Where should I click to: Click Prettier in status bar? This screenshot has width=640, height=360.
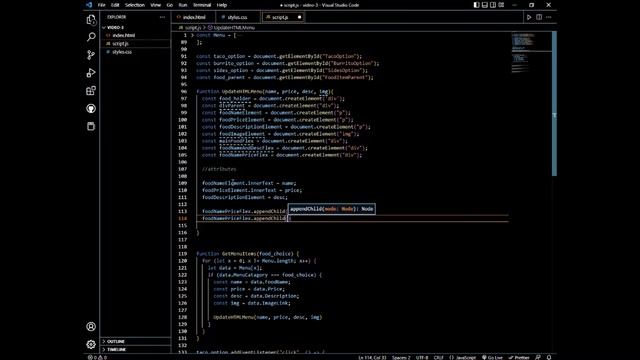(519, 357)
